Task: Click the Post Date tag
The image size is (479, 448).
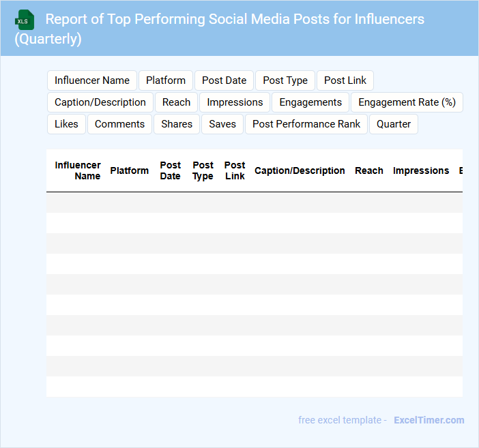Action: tap(224, 80)
